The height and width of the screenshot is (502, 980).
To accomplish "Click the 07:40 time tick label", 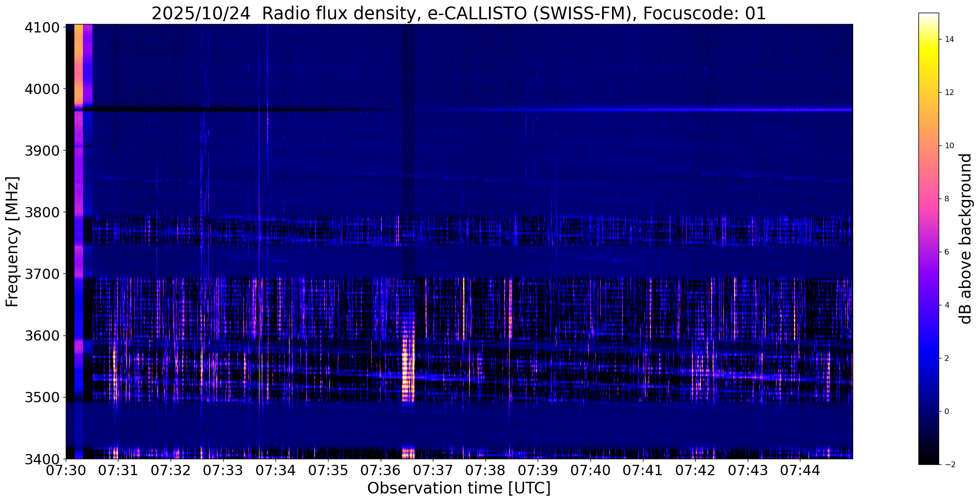I will point(590,470).
